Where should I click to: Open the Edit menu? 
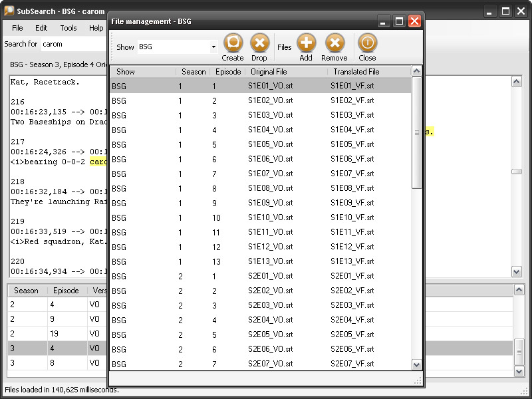point(41,28)
